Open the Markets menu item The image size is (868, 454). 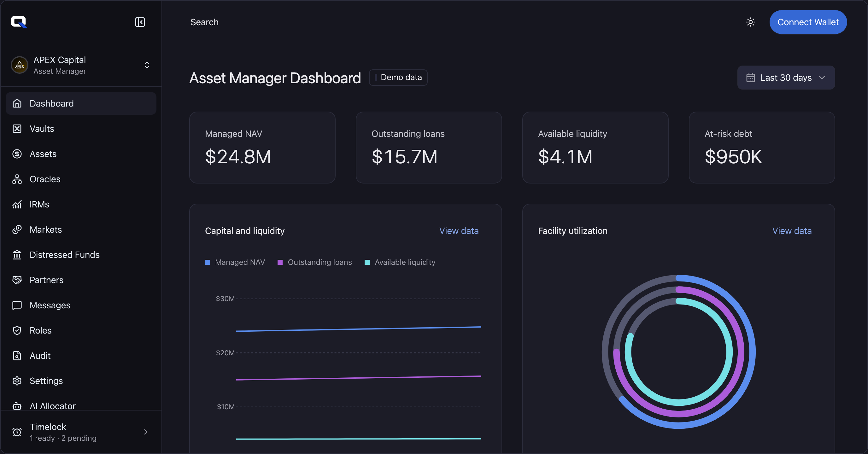(81, 230)
